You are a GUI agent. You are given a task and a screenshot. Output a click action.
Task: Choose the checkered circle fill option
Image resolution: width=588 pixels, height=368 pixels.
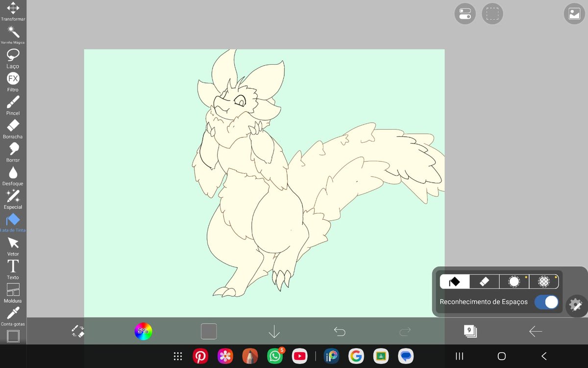click(x=544, y=281)
